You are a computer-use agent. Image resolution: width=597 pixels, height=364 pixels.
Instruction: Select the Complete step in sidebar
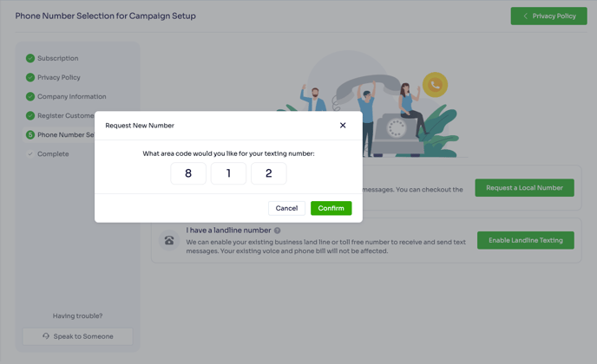53,153
